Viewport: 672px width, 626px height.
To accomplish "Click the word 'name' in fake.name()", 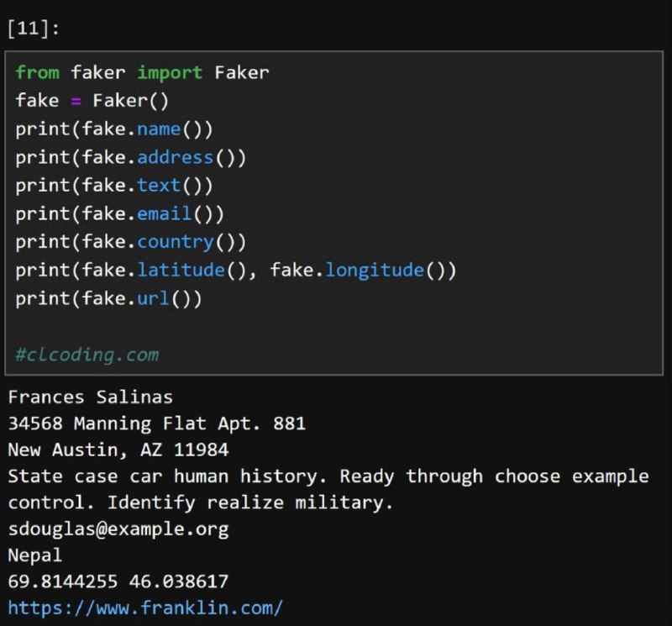I will [x=159, y=129].
